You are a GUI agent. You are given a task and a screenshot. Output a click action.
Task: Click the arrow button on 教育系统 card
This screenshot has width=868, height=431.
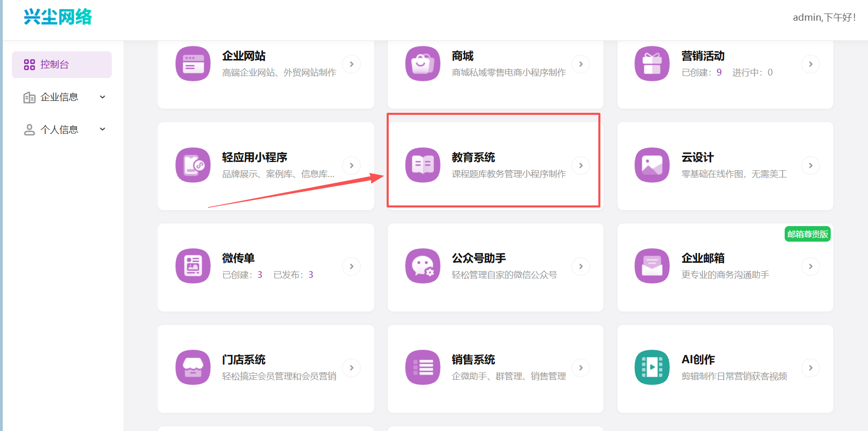coord(581,166)
